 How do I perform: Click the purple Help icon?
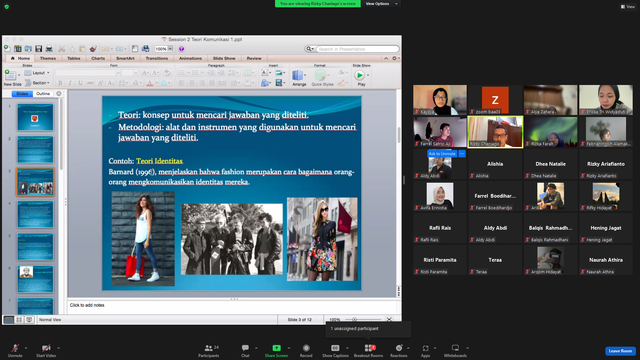click(181, 49)
